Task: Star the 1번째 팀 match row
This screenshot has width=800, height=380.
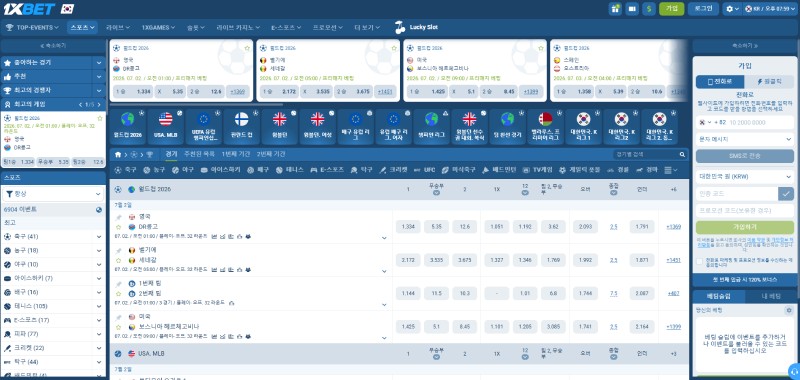Action: (x=118, y=293)
